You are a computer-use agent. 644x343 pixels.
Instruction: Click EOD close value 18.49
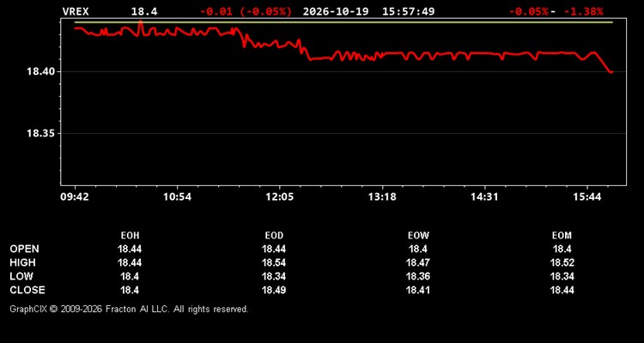tap(274, 290)
